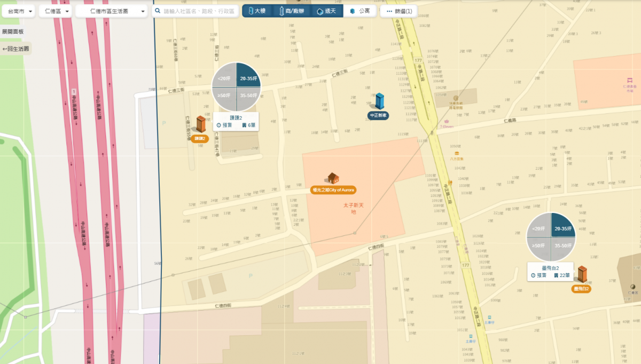Click the orange 謙謙2 building icon
This screenshot has height=364, width=641.
[x=201, y=125]
